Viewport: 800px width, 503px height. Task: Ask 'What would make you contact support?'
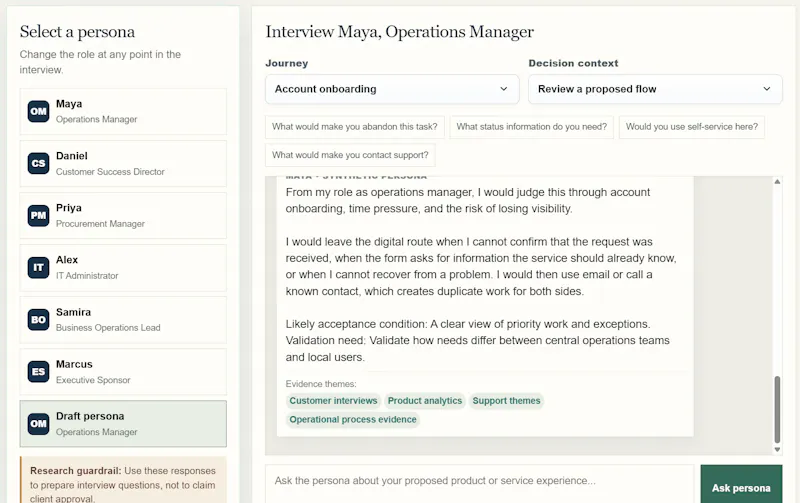pyautogui.click(x=350, y=155)
